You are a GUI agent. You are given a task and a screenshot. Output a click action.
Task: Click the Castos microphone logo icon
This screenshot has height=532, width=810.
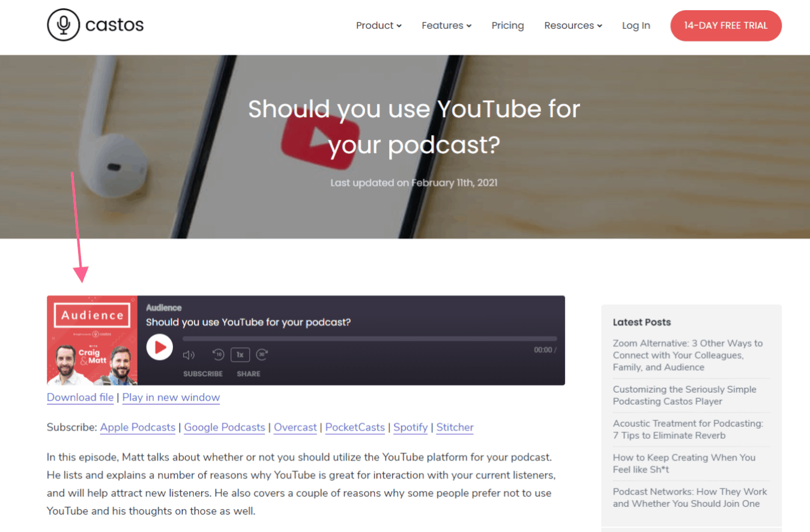[63, 25]
